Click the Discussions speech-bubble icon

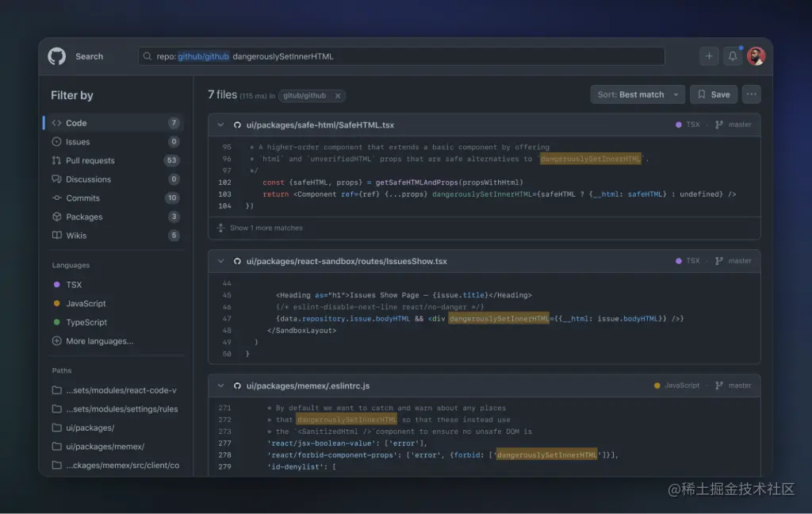(x=56, y=178)
